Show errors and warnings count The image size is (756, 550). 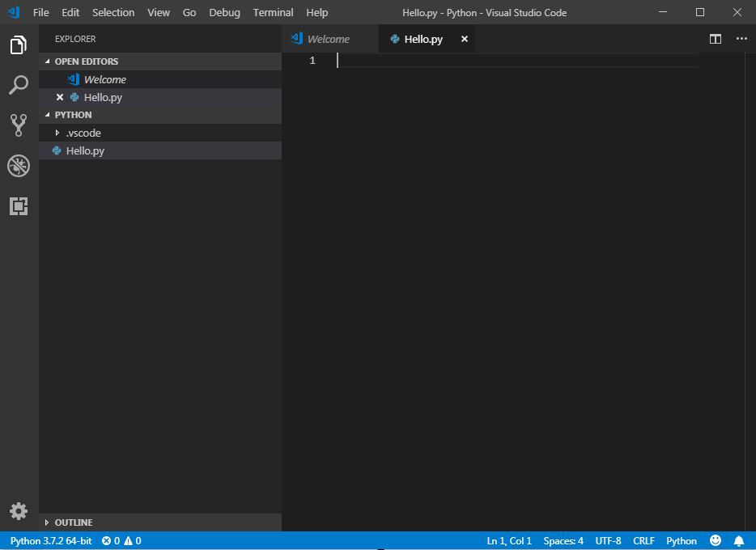tap(121, 541)
